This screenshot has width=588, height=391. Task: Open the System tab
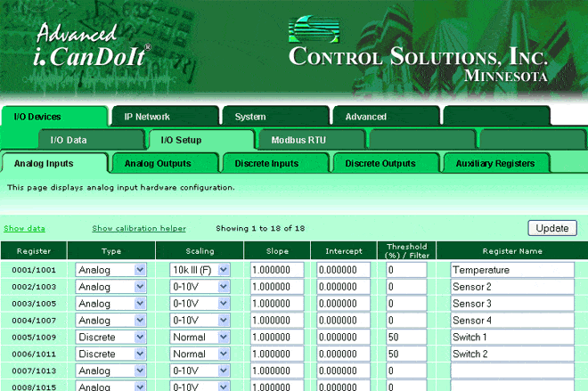coord(275,117)
